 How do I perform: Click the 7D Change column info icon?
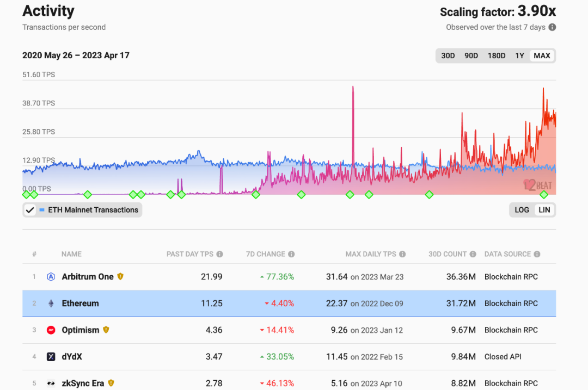[291, 254]
